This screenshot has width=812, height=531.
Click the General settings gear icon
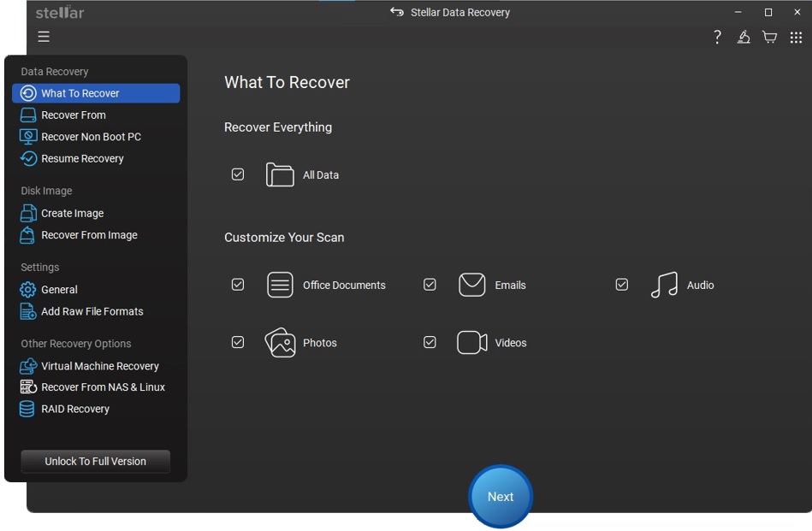tap(28, 289)
